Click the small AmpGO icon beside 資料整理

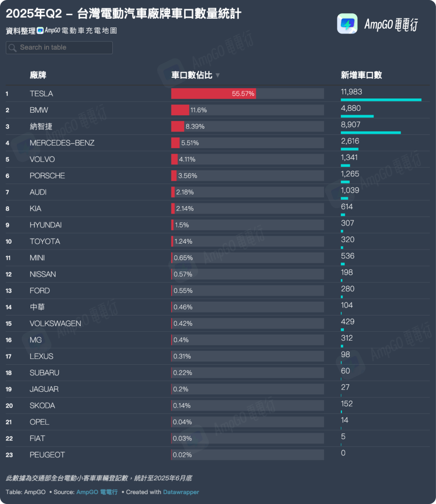[40, 31]
